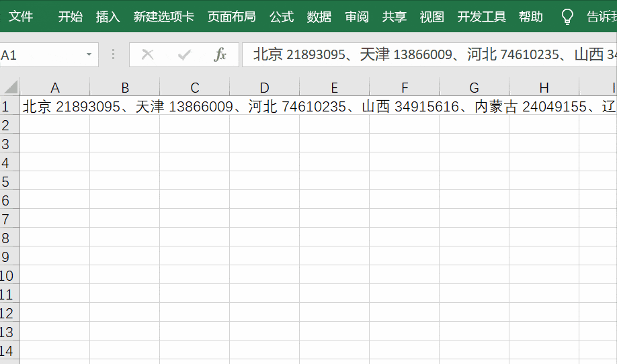Click the Select All corner triangle
Viewport: 617px width, 364px height.
click(x=10, y=87)
